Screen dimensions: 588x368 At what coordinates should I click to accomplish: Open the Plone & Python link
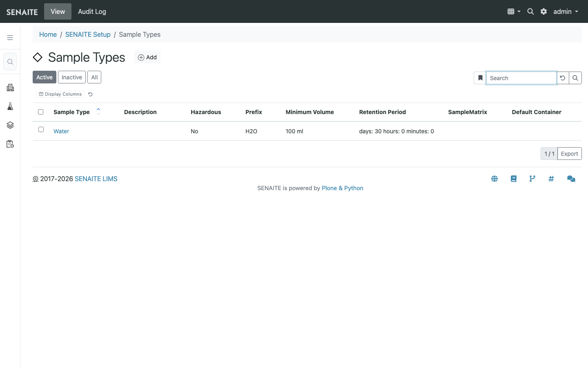tap(343, 188)
